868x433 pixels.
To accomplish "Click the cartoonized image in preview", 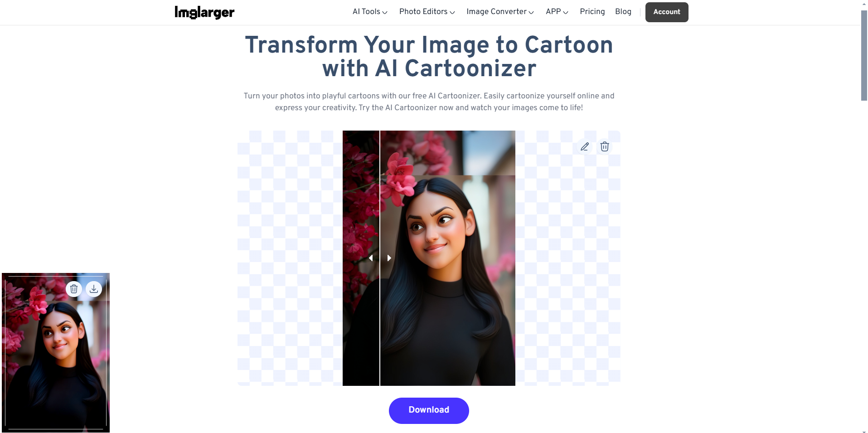I will point(448,258).
